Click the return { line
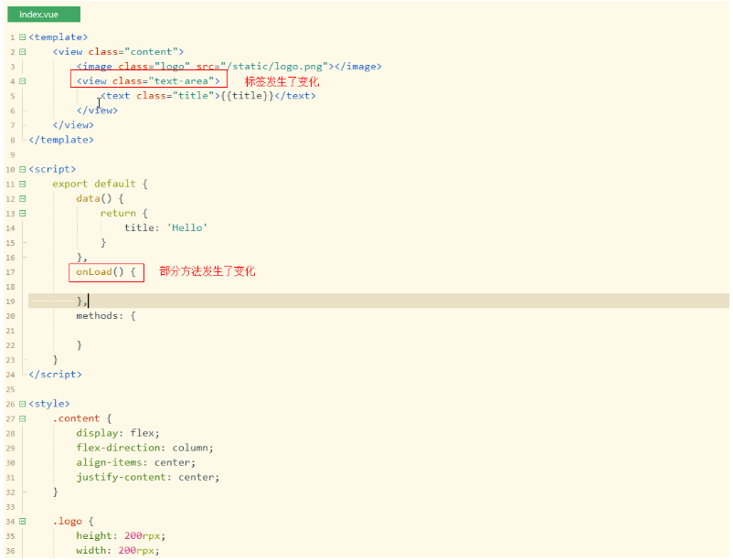The height and width of the screenshot is (560, 733). point(124,213)
